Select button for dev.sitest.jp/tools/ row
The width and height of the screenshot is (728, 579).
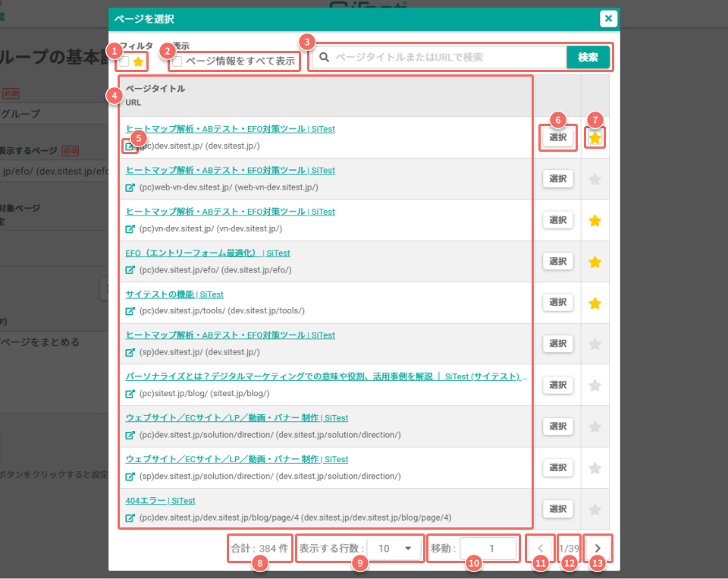pos(557,302)
